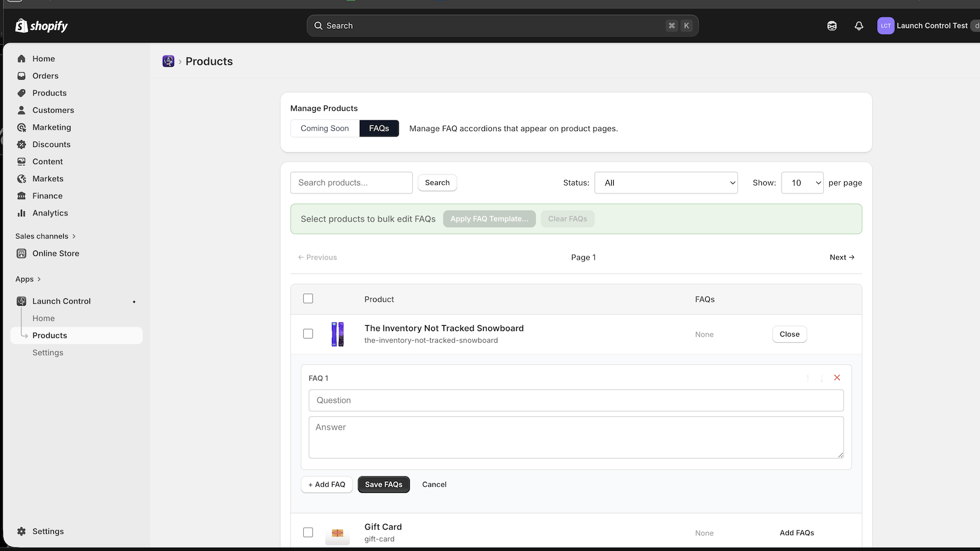Screen dimensions: 980x551
Task: Select Settings under Launch Control
Action: click(x=48, y=352)
